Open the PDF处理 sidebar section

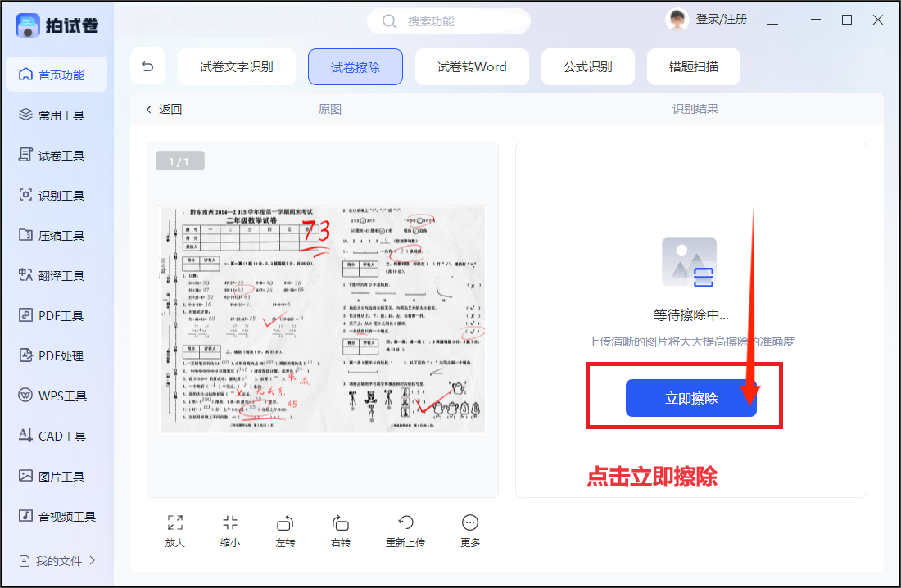[57, 355]
